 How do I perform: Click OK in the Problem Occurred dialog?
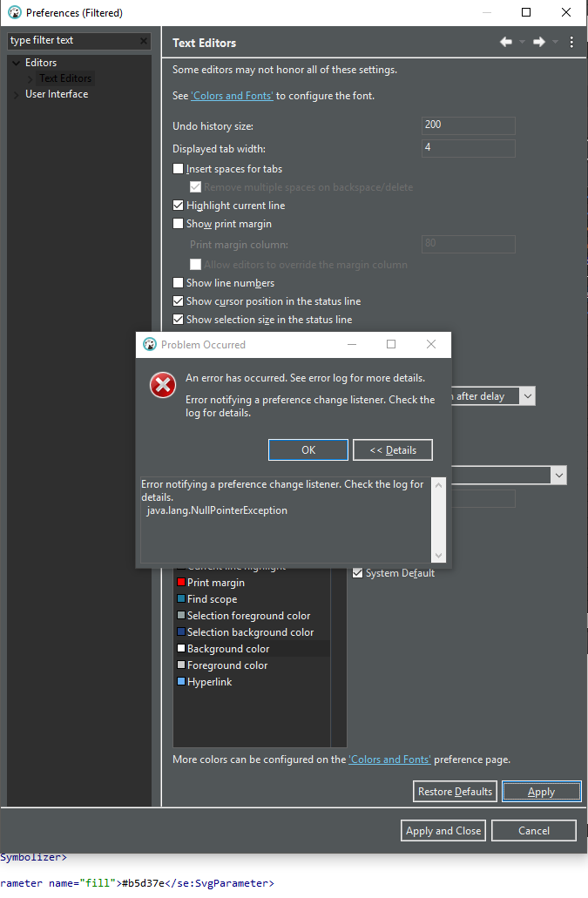308,450
